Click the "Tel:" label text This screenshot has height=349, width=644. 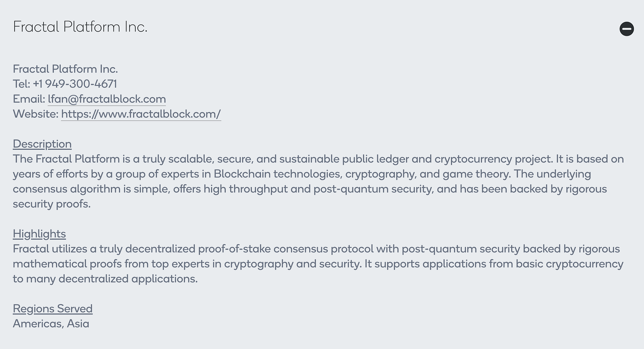21,84
